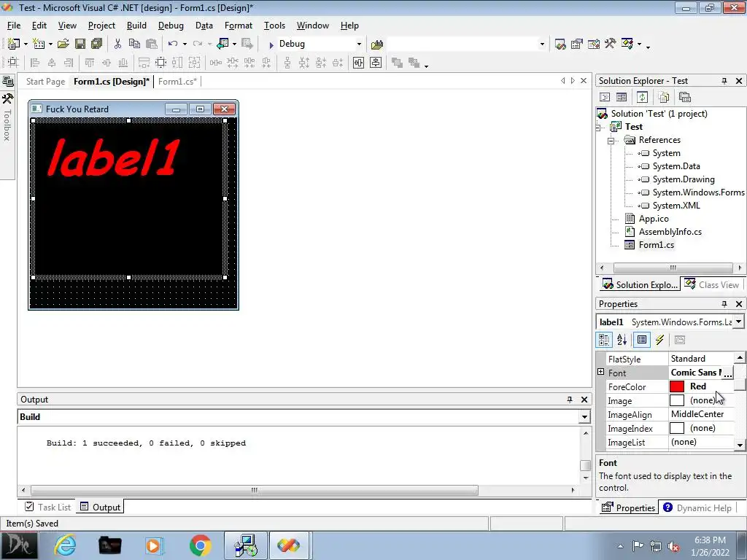
Task: Select AssemblyInfo.cs in Solution Explorer
Action: pyautogui.click(x=670, y=232)
